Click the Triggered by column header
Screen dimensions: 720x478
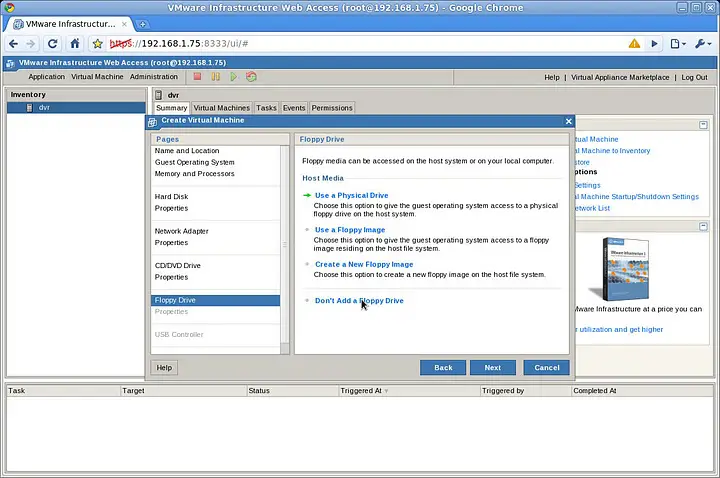(526, 391)
